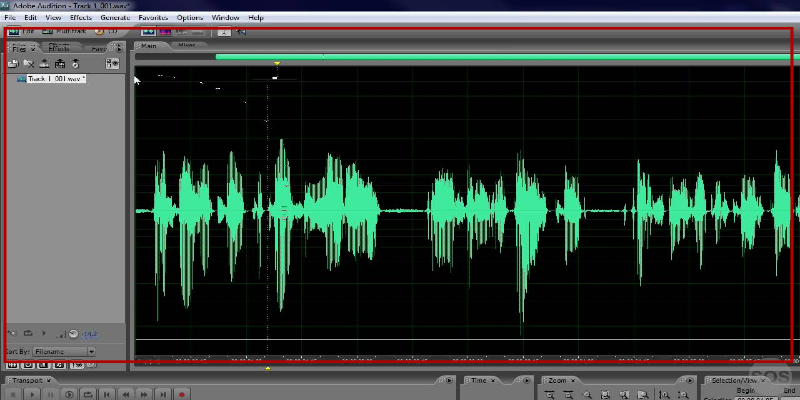The width and height of the screenshot is (800, 400).
Task: Open the Zoom panel options arrow
Action: (690, 381)
